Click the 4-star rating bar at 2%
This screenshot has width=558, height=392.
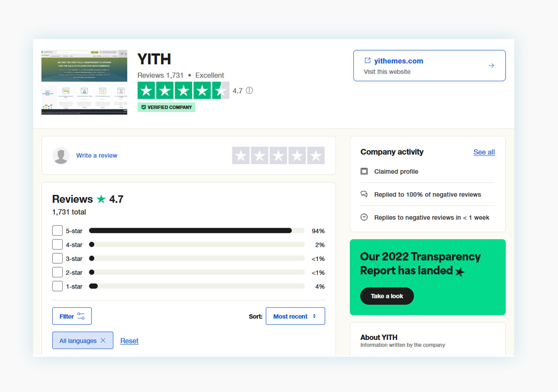coord(197,245)
